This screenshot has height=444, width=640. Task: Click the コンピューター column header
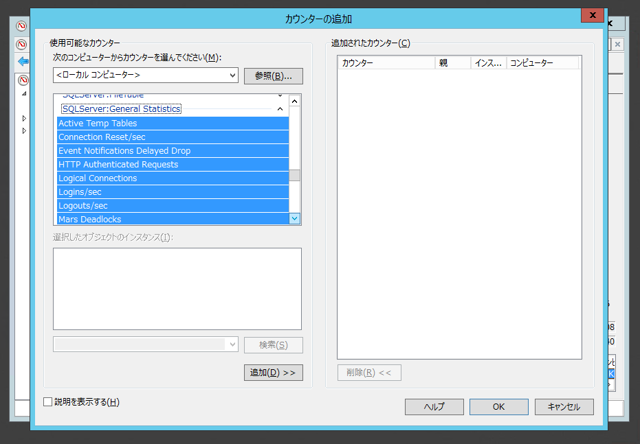coord(543,63)
